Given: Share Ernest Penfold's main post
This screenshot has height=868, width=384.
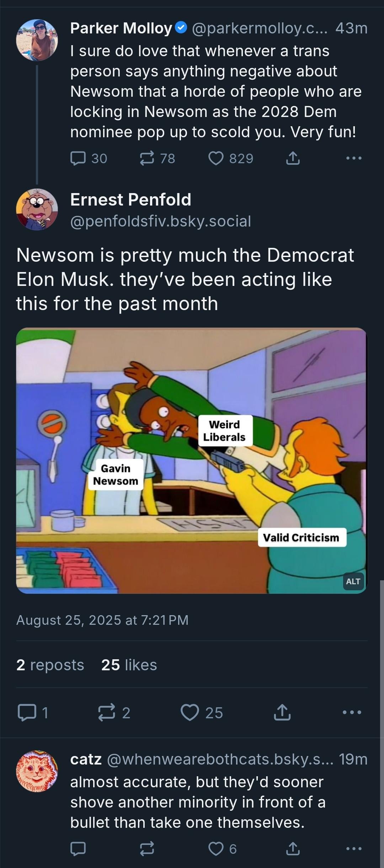Looking at the screenshot, I should coord(282,713).
